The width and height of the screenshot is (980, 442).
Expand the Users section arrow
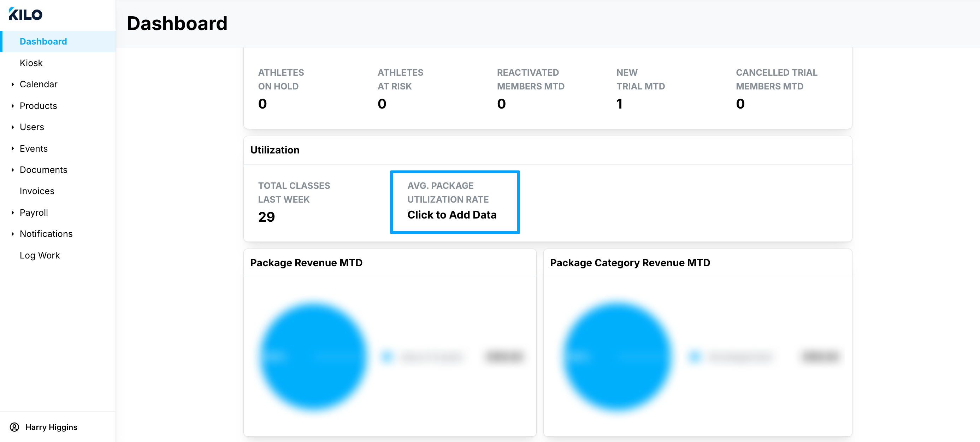coord(13,127)
